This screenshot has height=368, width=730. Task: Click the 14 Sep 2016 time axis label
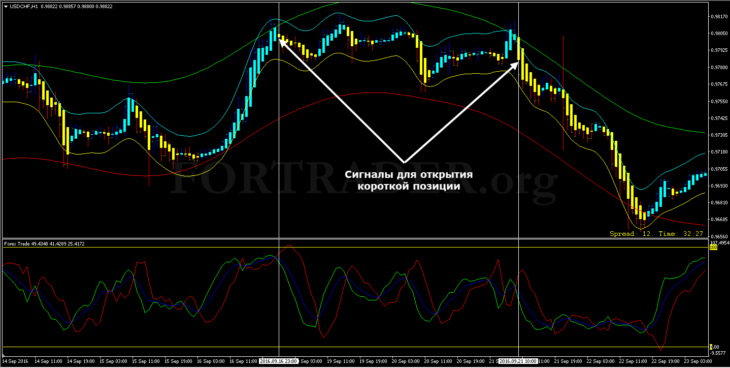(x=15, y=361)
